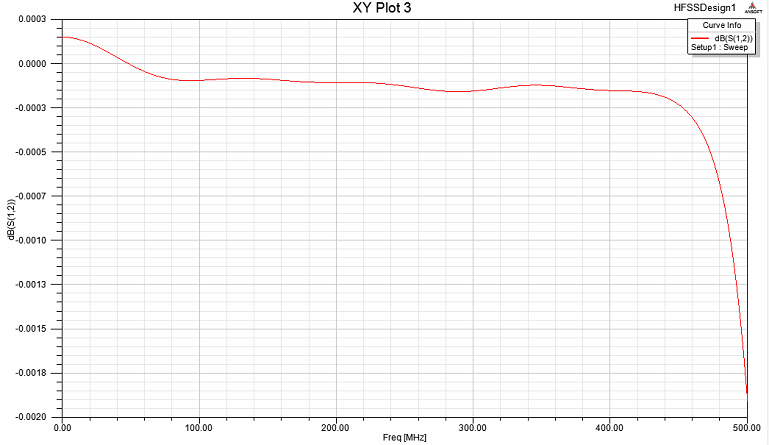Click the 300.00 x-axis tick label

[473, 427]
